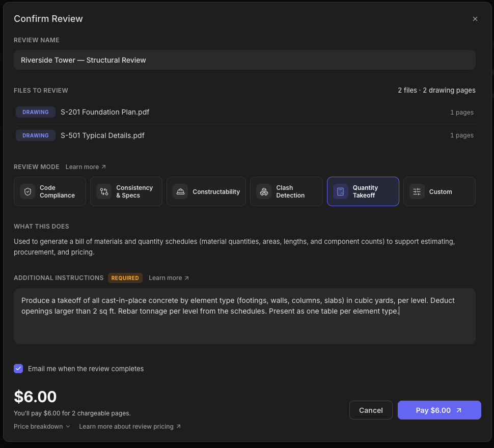Click DRAWING badge for S-201 Foundation Plan
The image size is (494, 448).
coord(36,112)
